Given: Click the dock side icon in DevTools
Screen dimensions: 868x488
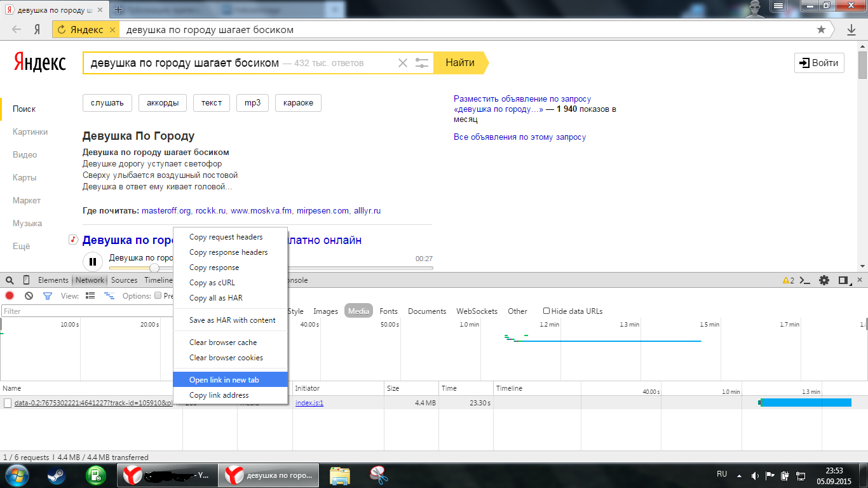Looking at the screenshot, I should [x=843, y=280].
